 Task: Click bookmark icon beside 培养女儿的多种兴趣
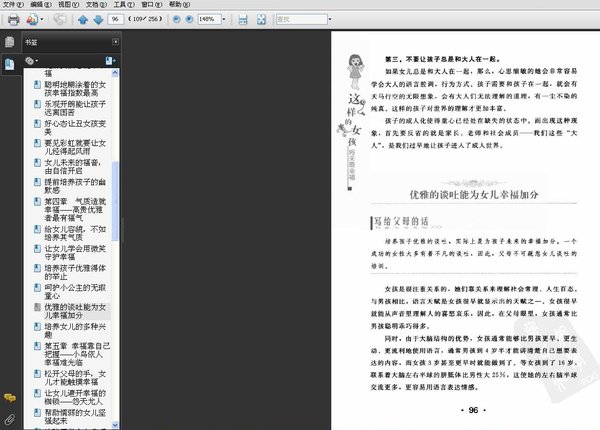coord(37,327)
